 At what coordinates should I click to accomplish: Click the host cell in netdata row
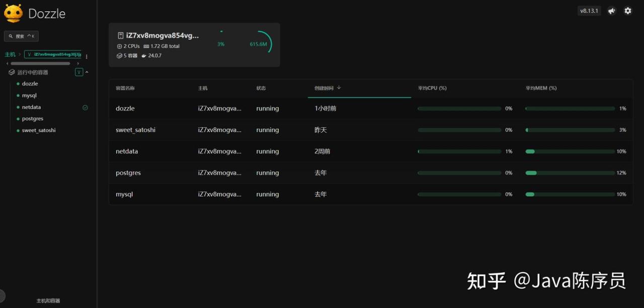220,151
